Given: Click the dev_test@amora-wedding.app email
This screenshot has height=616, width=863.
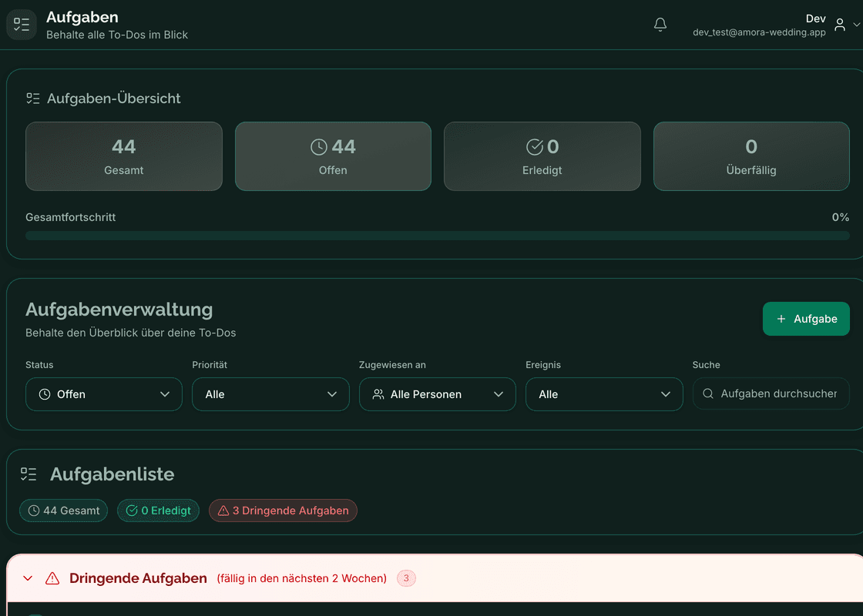Looking at the screenshot, I should pyautogui.click(x=759, y=32).
